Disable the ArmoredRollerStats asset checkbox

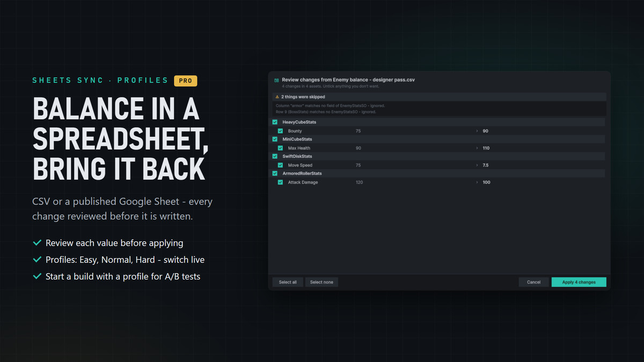[x=275, y=174]
